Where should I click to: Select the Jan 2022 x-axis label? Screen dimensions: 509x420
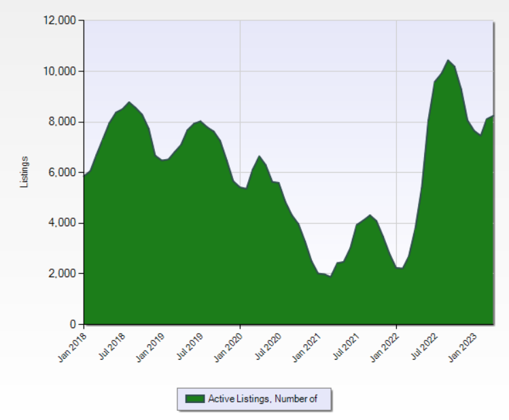point(384,345)
